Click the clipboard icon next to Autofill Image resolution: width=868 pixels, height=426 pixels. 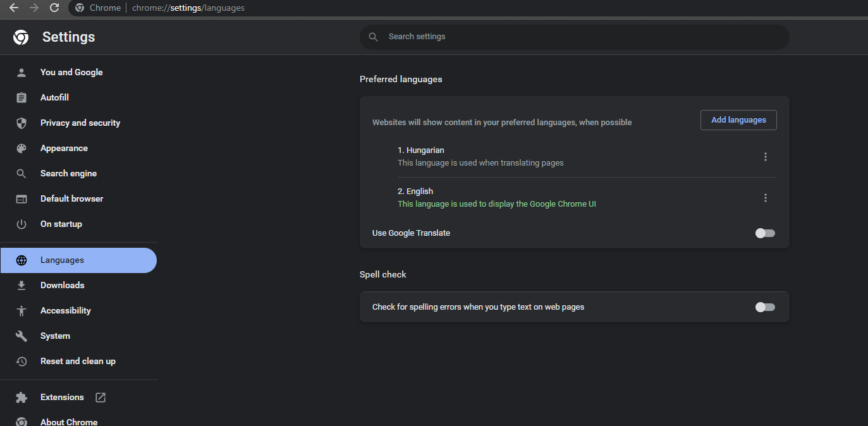(x=21, y=97)
